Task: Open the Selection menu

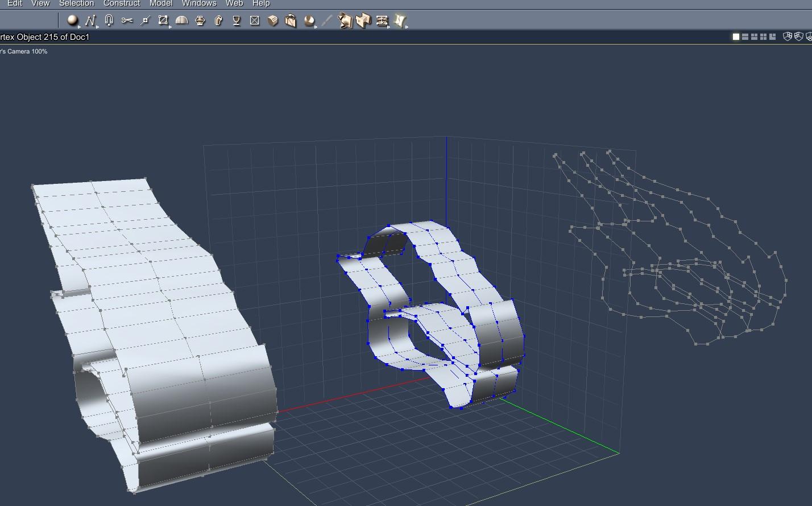Action: click(x=77, y=3)
